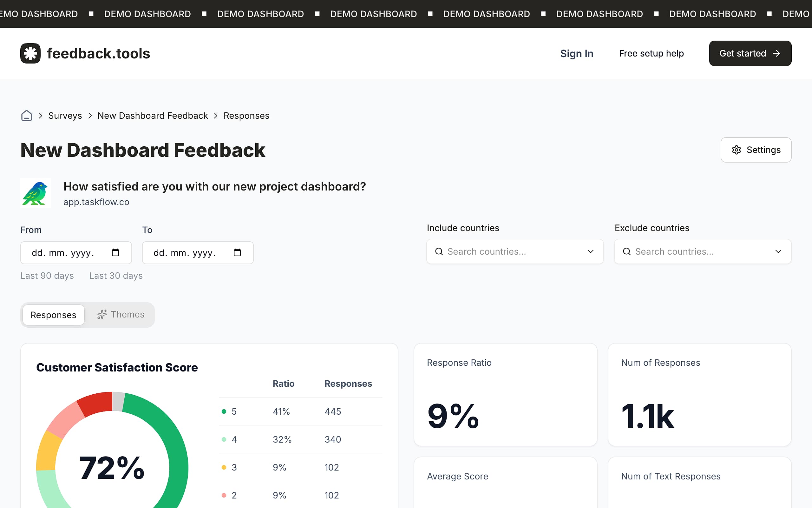812x508 pixels.
Task: Click the Ratio column header
Action: point(284,384)
